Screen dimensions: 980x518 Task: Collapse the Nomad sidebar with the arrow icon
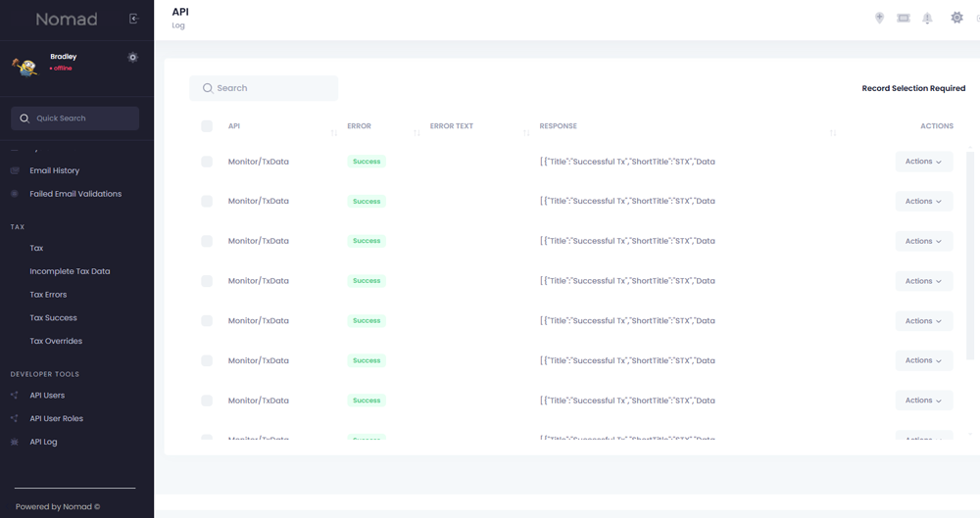(x=134, y=19)
